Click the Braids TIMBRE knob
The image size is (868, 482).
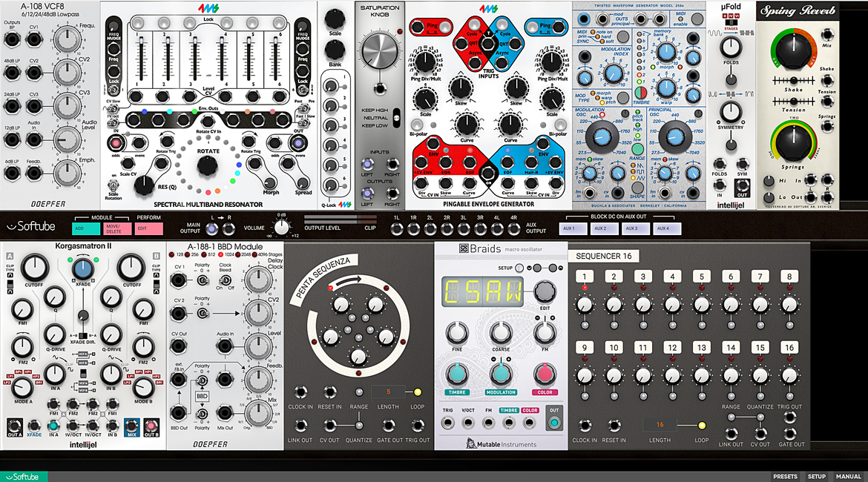pyautogui.click(x=457, y=374)
